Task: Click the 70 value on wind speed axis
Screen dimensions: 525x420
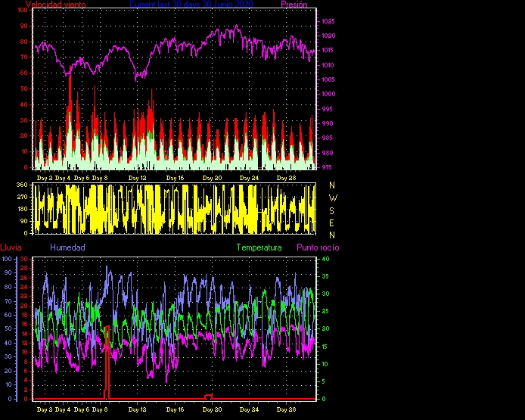Action: pos(24,58)
